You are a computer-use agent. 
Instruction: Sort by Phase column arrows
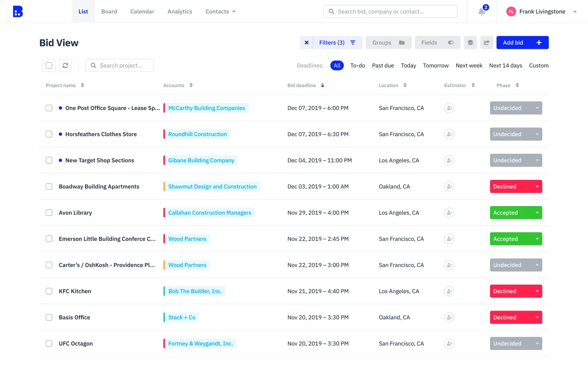(x=517, y=85)
